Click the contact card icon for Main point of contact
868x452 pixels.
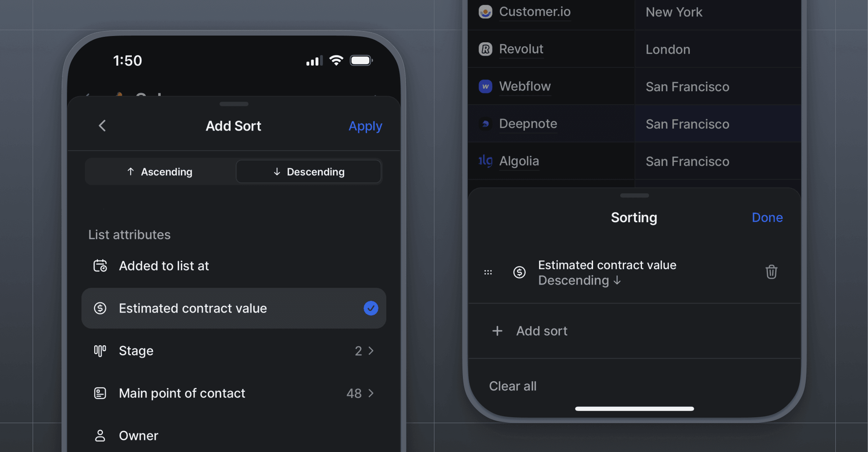coord(100,393)
